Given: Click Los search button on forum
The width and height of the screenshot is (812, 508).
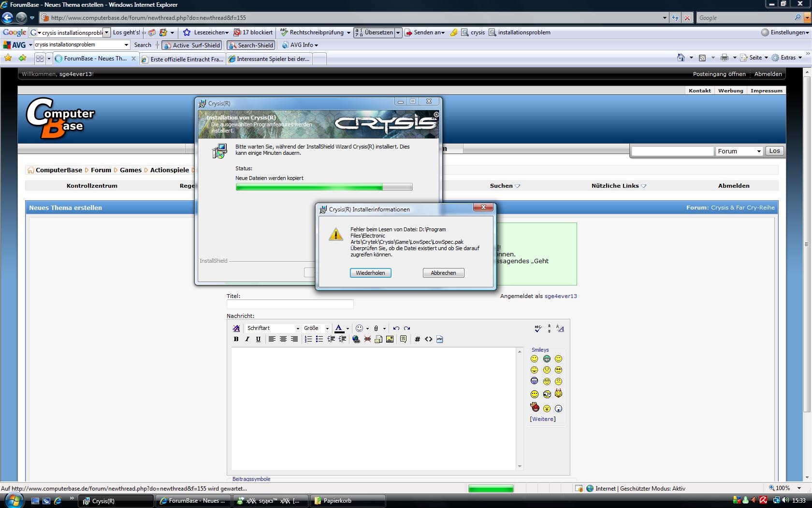Looking at the screenshot, I should (x=774, y=151).
